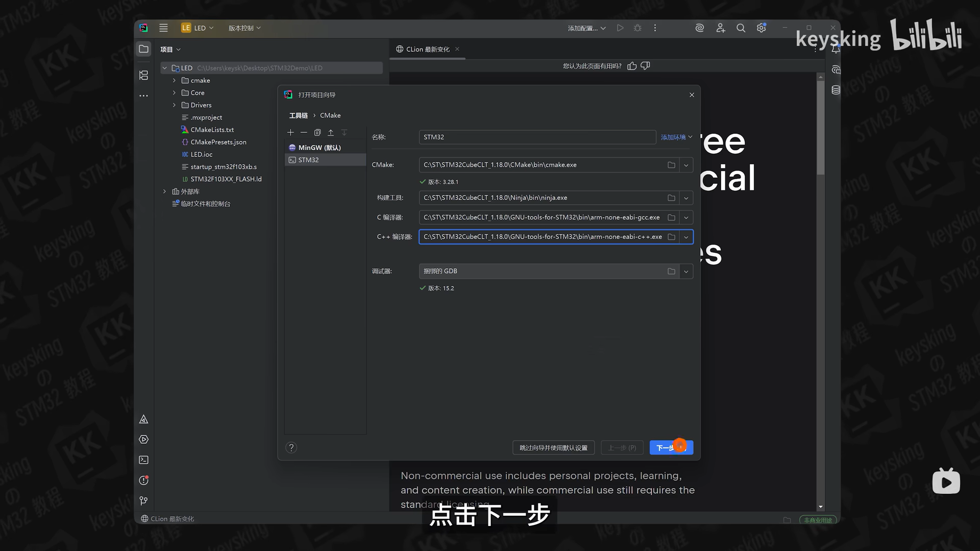Screen dimensions: 980x551
Task: Open the project view options dropdown
Action: (170, 50)
